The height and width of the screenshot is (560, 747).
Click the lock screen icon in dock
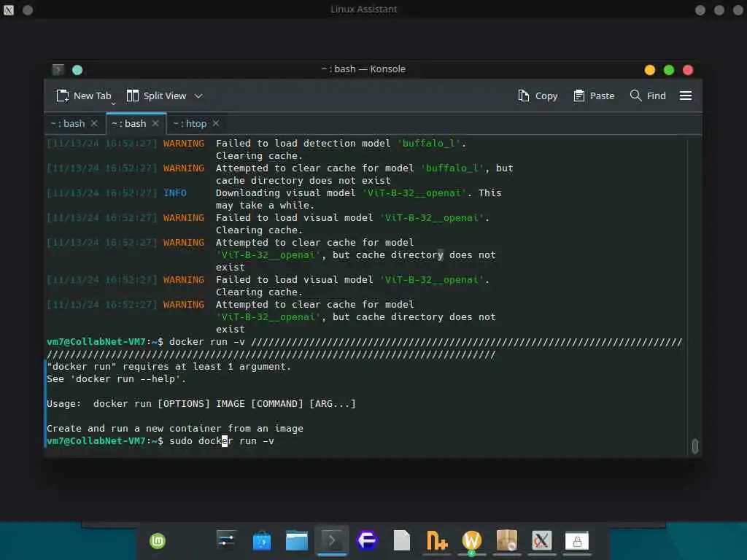point(577,541)
